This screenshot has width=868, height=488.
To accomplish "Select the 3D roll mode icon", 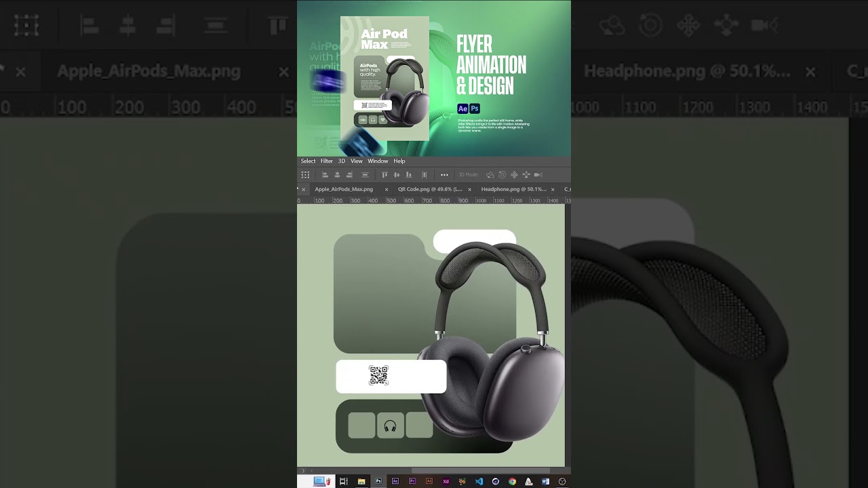I will [x=502, y=175].
